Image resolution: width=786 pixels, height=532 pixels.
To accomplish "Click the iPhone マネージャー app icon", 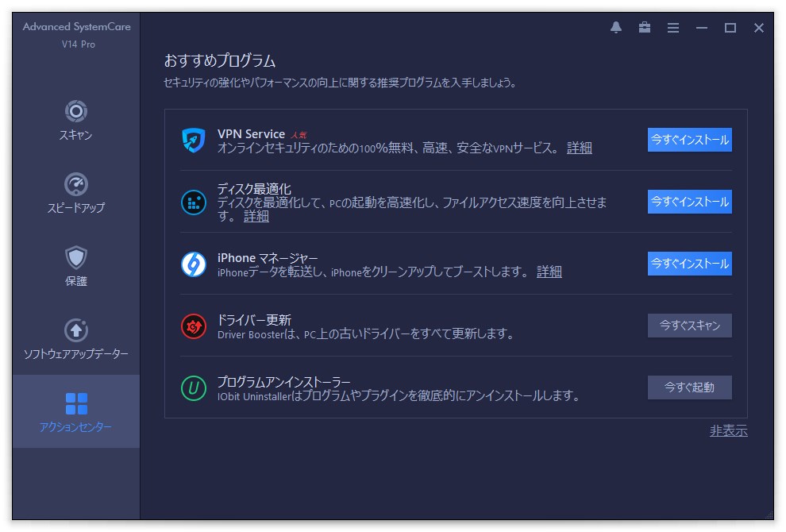I will click(194, 264).
